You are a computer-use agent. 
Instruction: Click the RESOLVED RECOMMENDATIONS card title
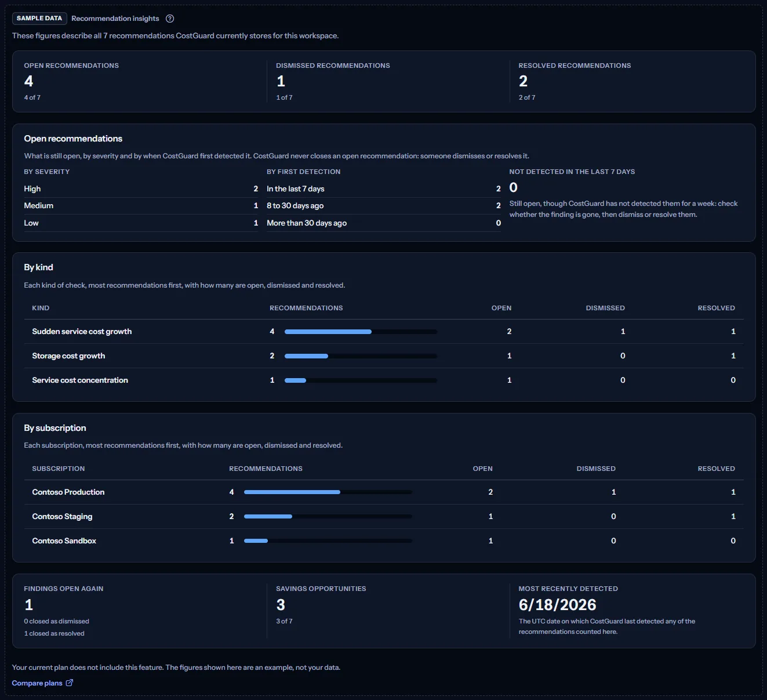(575, 66)
